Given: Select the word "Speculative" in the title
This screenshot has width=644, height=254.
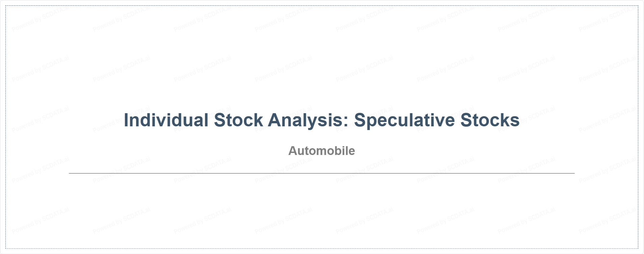Looking at the screenshot, I should 404,120.
